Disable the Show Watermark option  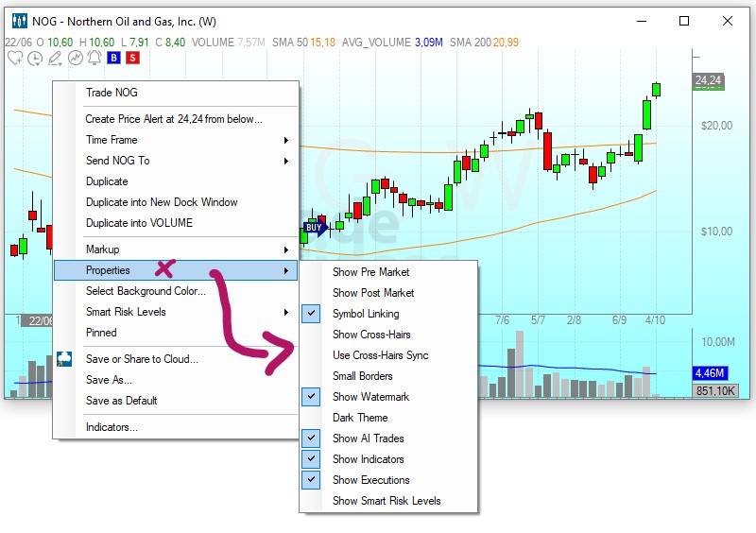[369, 397]
